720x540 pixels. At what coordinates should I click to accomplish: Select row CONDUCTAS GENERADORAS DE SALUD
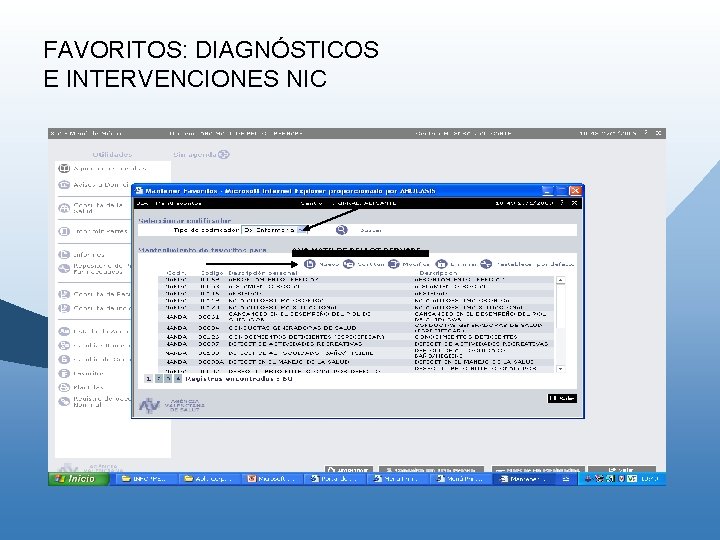click(356, 327)
